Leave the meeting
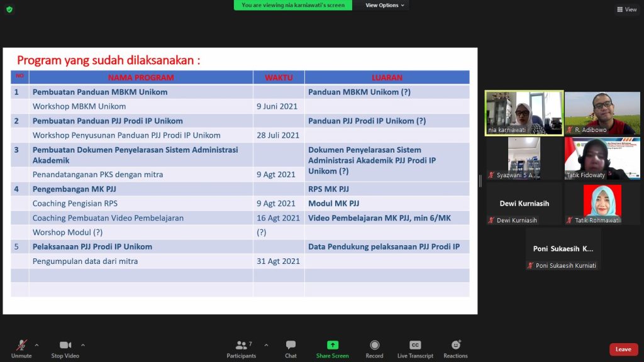Screen dimensions: 644x362 click(x=623, y=349)
